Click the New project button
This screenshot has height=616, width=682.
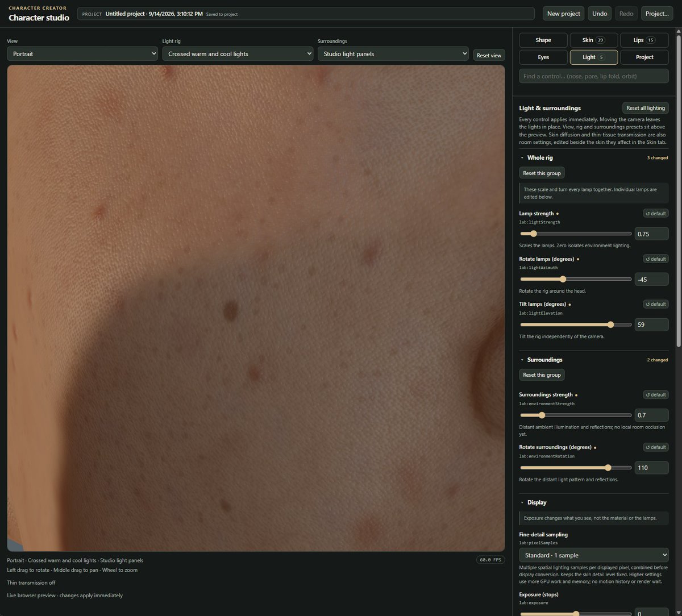click(564, 14)
